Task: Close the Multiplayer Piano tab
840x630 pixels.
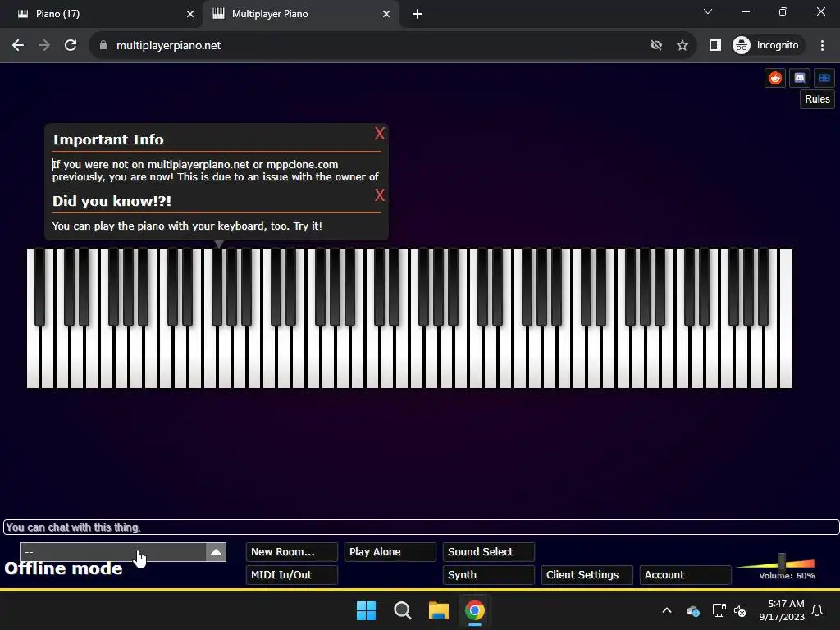Action: pos(386,14)
